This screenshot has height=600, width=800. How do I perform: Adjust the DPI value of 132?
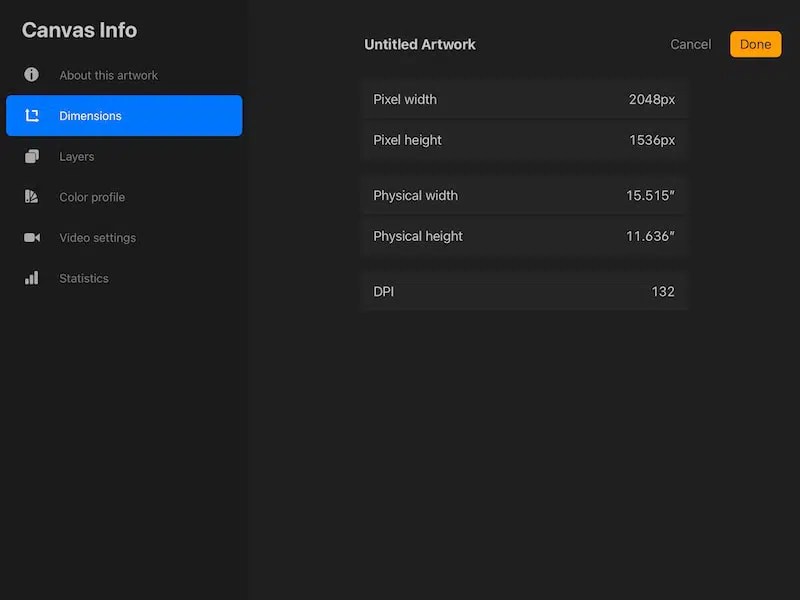pyautogui.click(x=524, y=291)
